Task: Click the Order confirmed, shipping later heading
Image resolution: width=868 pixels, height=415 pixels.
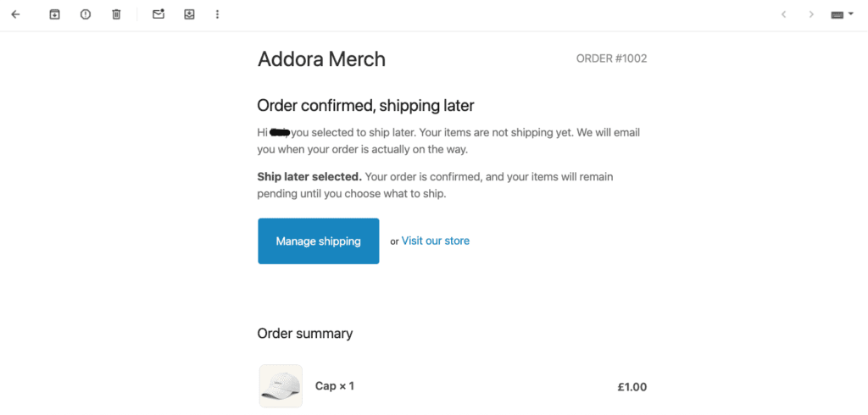Action: pos(365,106)
